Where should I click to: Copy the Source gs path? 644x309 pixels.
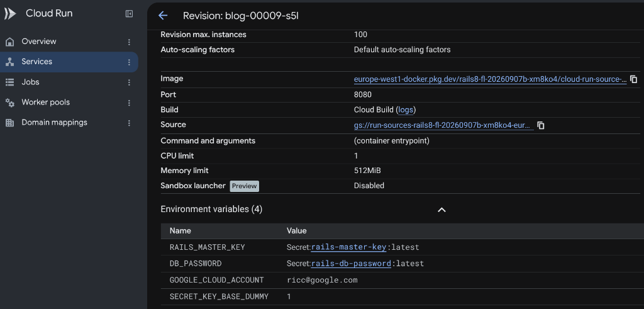[x=540, y=125]
